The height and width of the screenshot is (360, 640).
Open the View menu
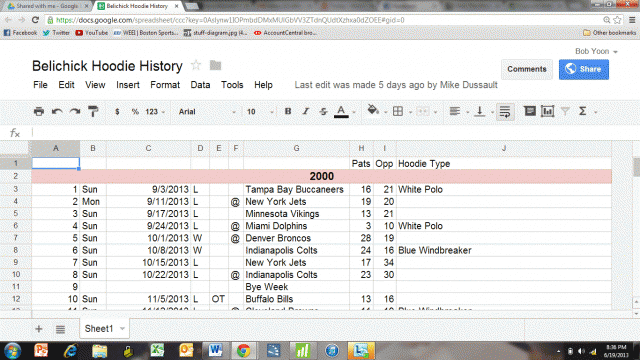click(95, 85)
